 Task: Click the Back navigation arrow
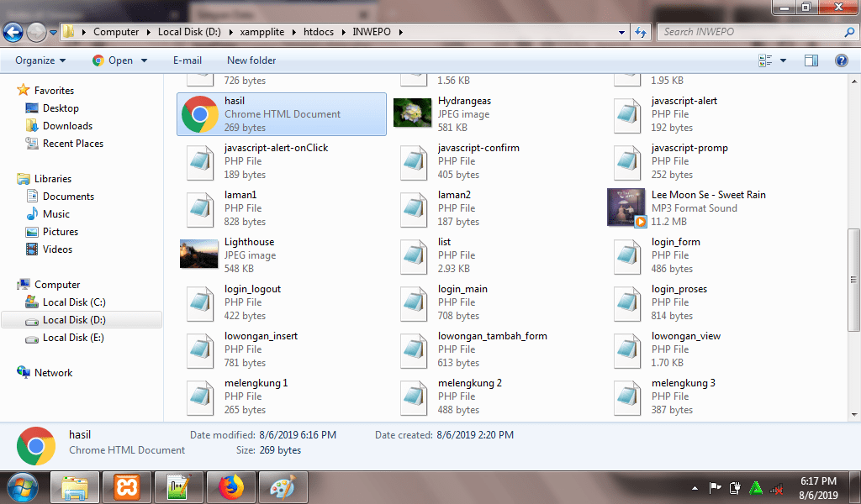tap(13, 33)
